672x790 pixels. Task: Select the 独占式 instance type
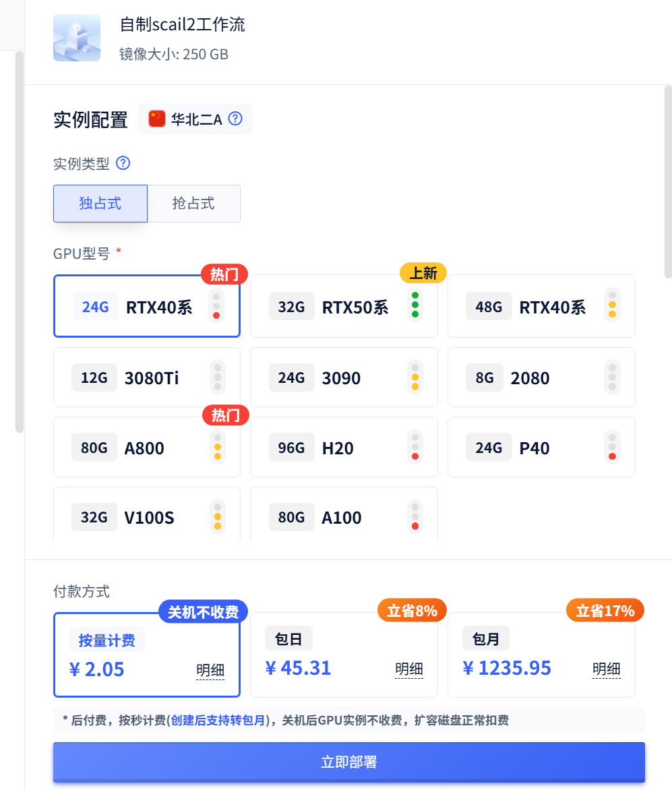[100, 204]
